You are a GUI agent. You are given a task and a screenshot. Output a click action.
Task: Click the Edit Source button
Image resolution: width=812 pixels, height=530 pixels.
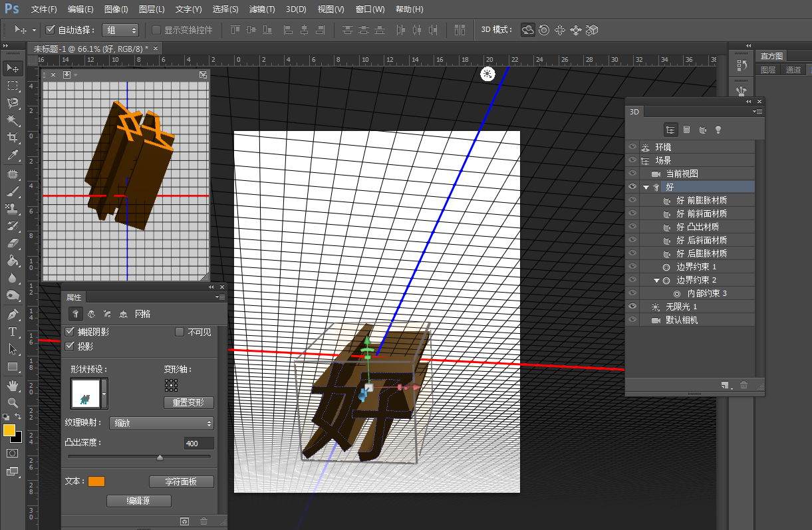[139, 501]
